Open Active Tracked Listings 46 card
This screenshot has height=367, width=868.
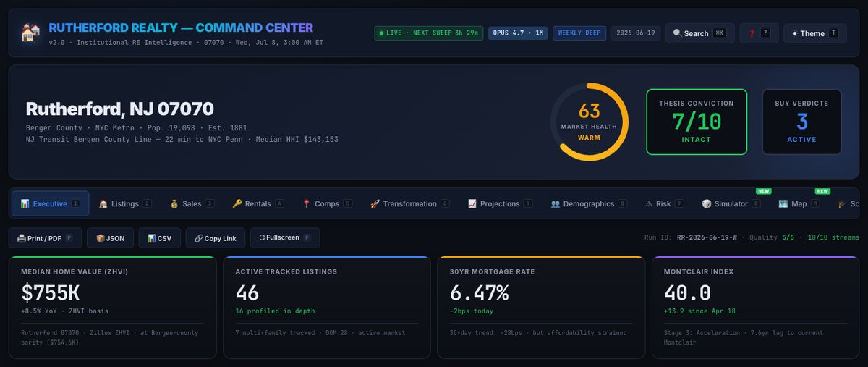326,307
